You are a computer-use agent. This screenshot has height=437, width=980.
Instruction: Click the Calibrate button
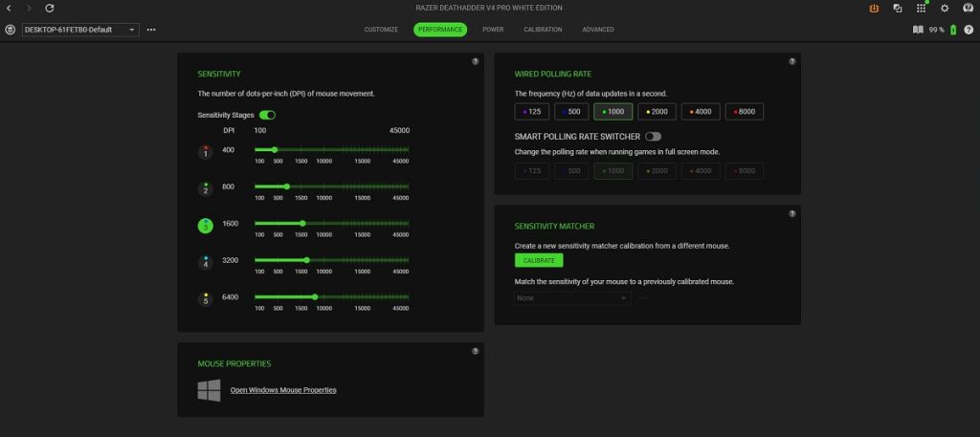(x=539, y=260)
